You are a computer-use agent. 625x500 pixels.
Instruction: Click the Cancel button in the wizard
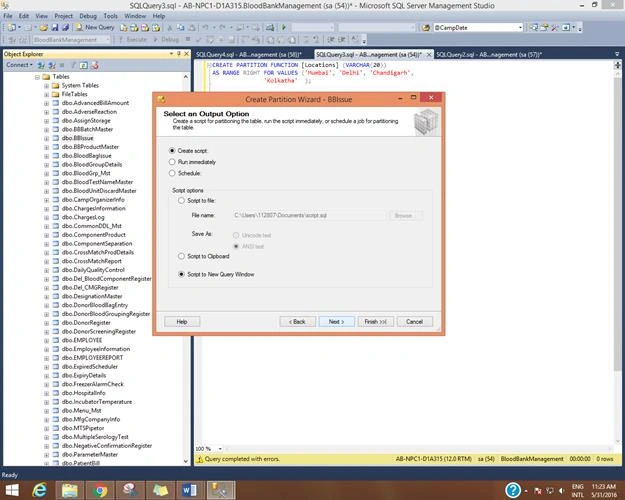pos(414,322)
